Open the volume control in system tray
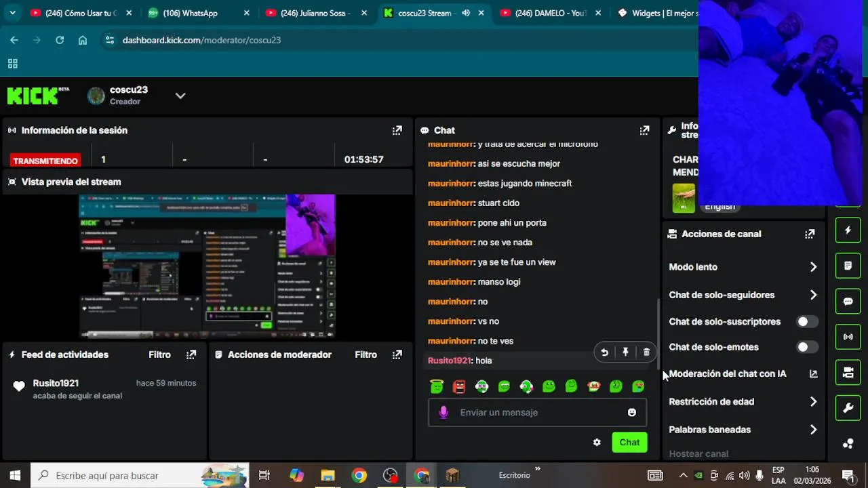This screenshot has height=488, width=868. (x=744, y=475)
